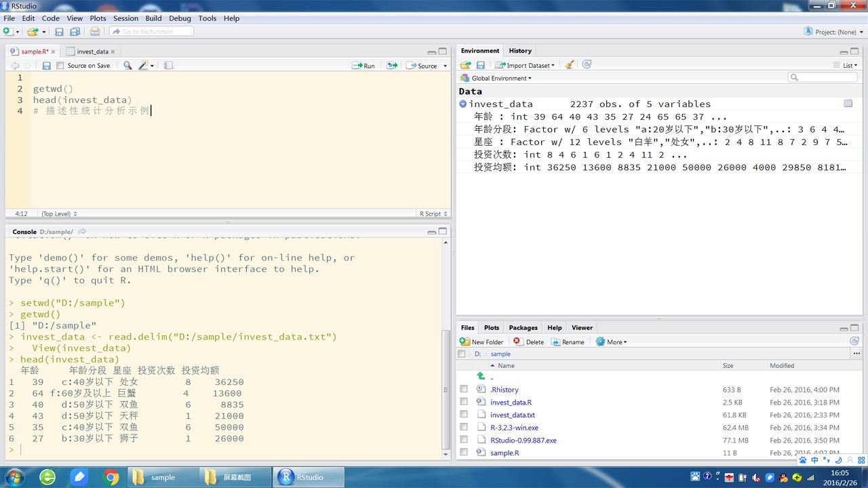The height and width of the screenshot is (488, 868).
Task: Select the R-3.2.3-win.exe checkbox
Action: coord(464,427)
